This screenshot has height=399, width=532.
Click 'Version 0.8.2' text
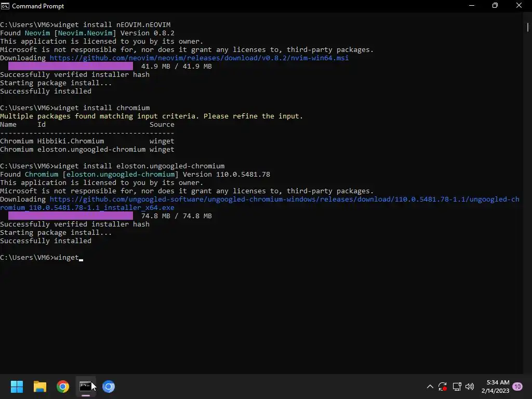tap(148, 33)
